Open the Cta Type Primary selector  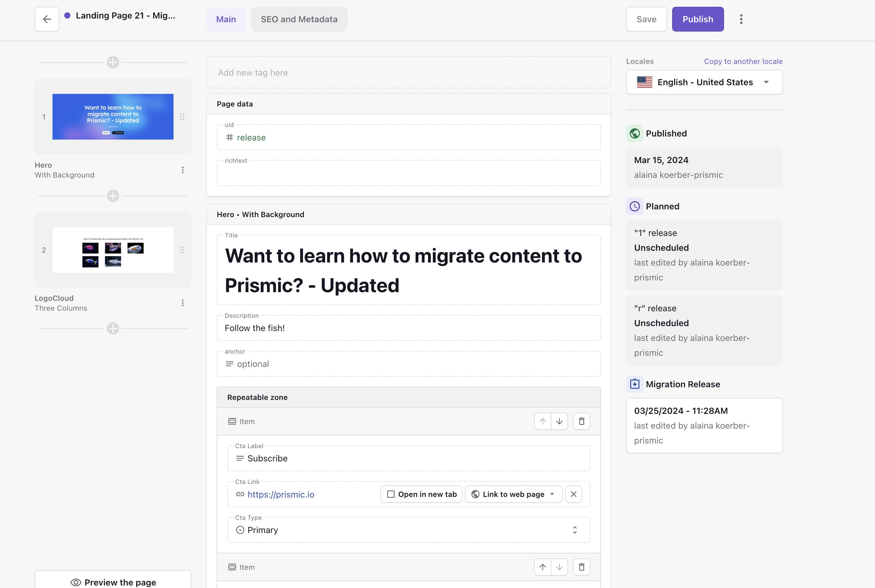tap(408, 530)
